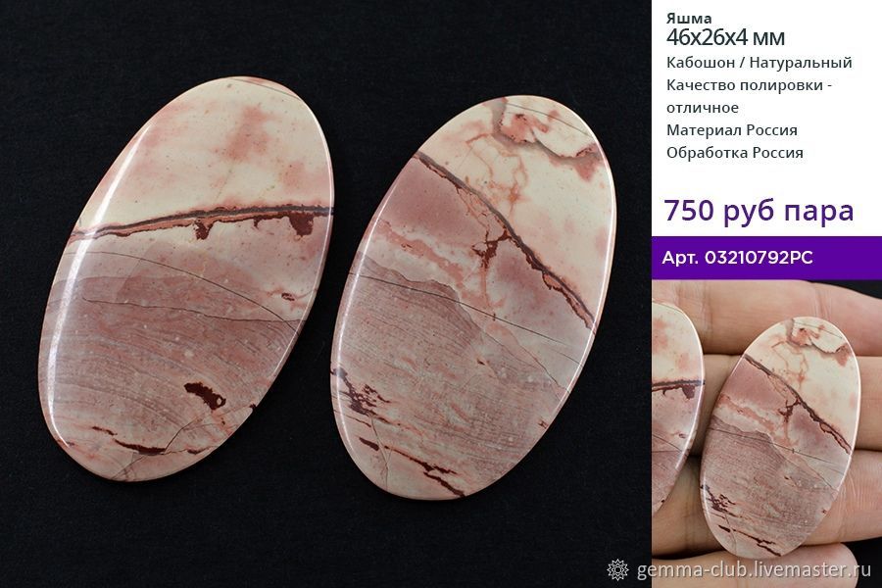Image resolution: width=882 pixels, height=588 pixels.
Task: Click the Материал Россия text
Action: (732, 130)
